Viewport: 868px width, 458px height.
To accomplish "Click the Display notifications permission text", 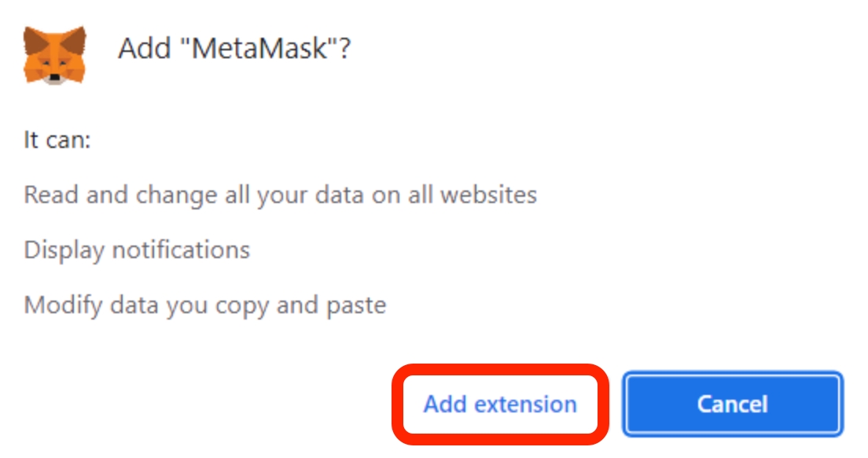I will tap(137, 249).
